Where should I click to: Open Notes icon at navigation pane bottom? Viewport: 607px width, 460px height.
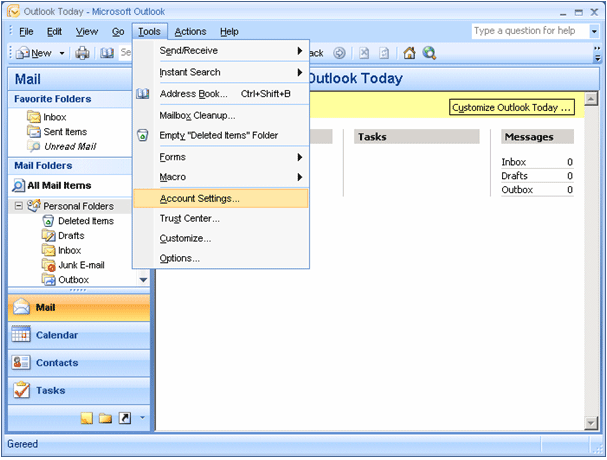(x=87, y=418)
